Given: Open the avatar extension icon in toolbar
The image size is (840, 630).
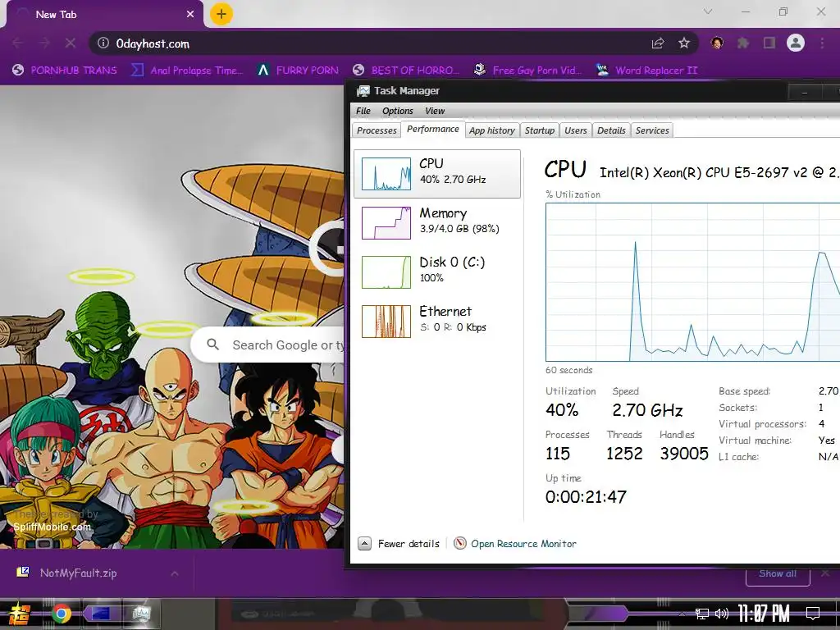Looking at the screenshot, I should coord(717,43).
